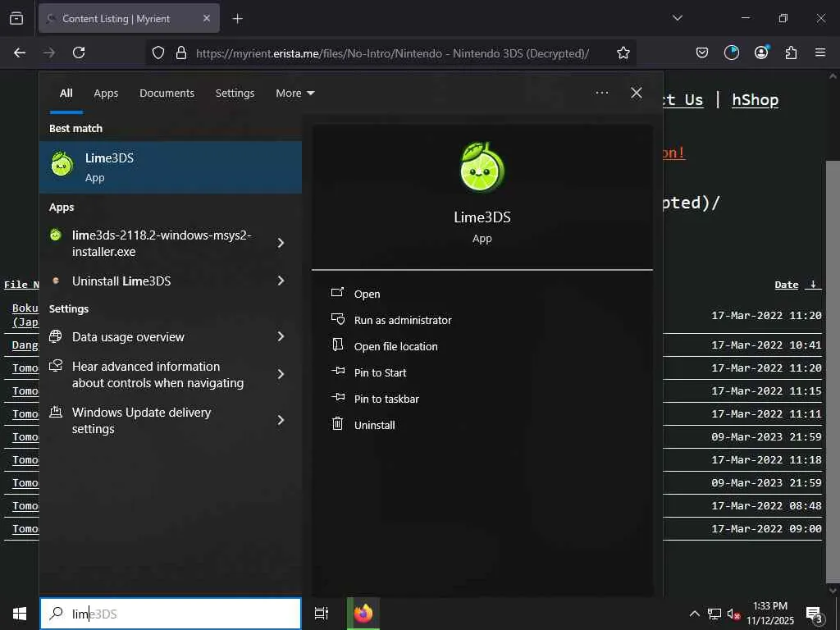
Task: Close the Windows search panel
Action: [637, 93]
